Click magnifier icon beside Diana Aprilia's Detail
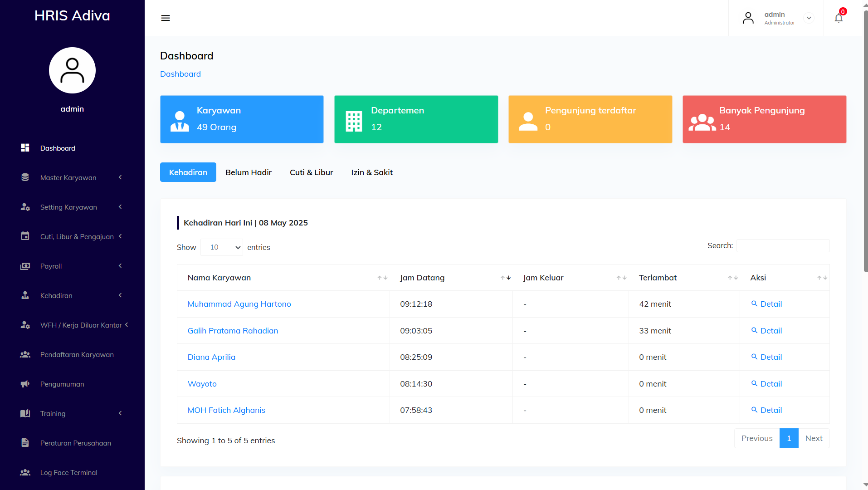Viewport: 868px width, 490px height. [x=754, y=357]
